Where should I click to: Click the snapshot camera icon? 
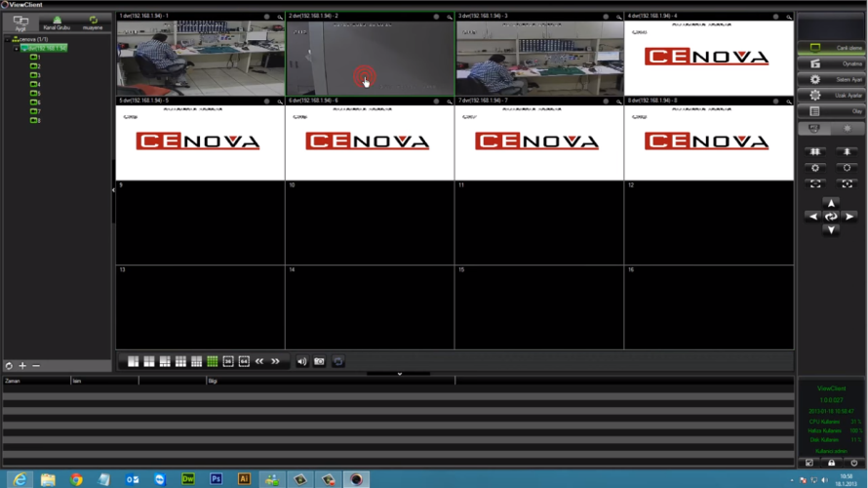coord(319,361)
